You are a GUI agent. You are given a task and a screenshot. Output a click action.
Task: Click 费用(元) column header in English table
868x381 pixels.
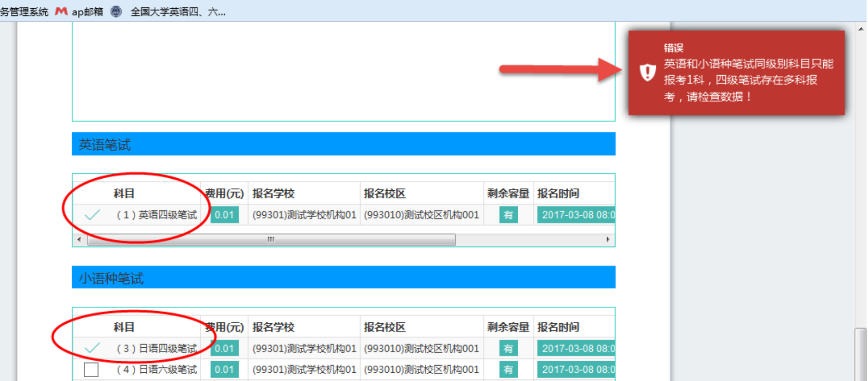coord(224,194)
